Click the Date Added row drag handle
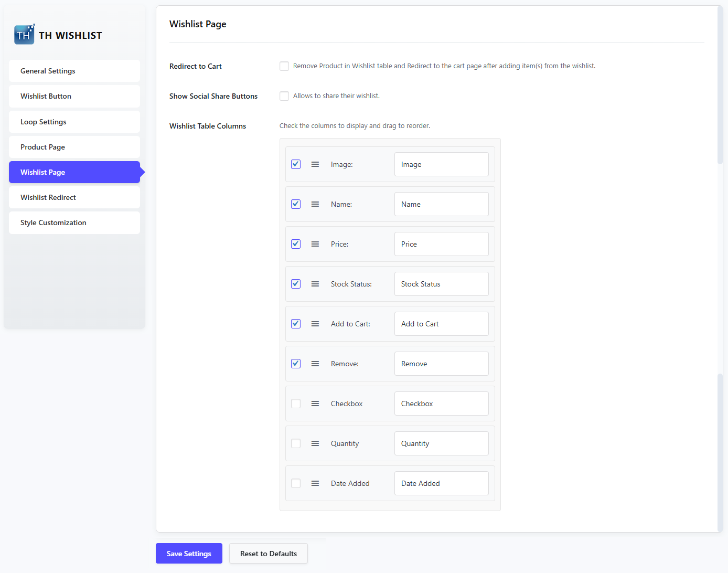 (315, 483)
